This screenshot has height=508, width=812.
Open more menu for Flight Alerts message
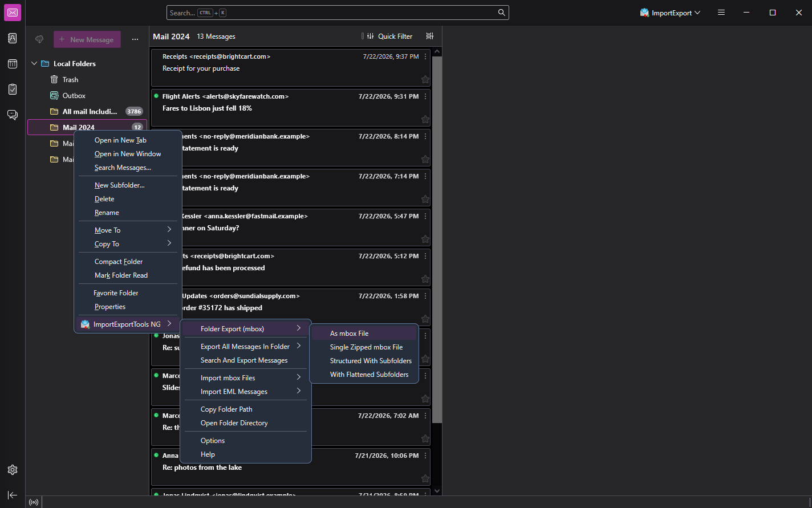(x=425, y=96)
